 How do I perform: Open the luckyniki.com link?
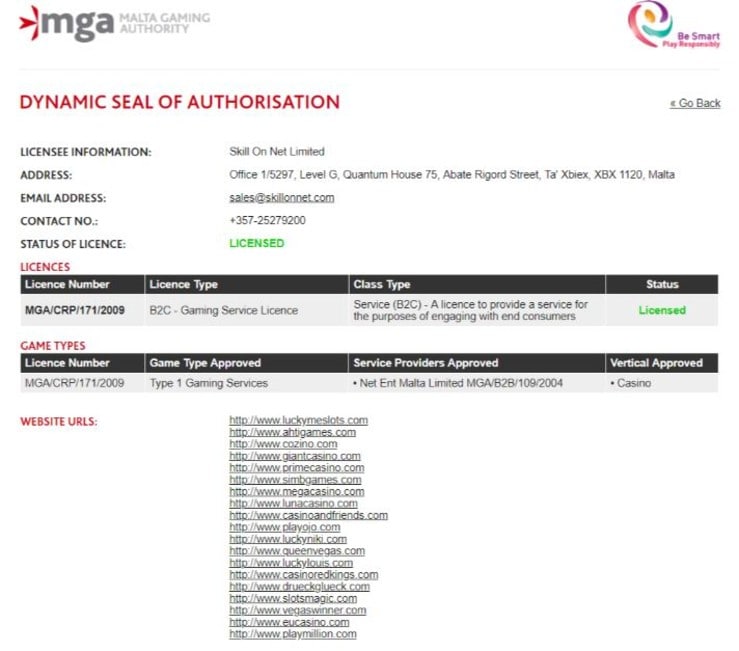(288, 539)
